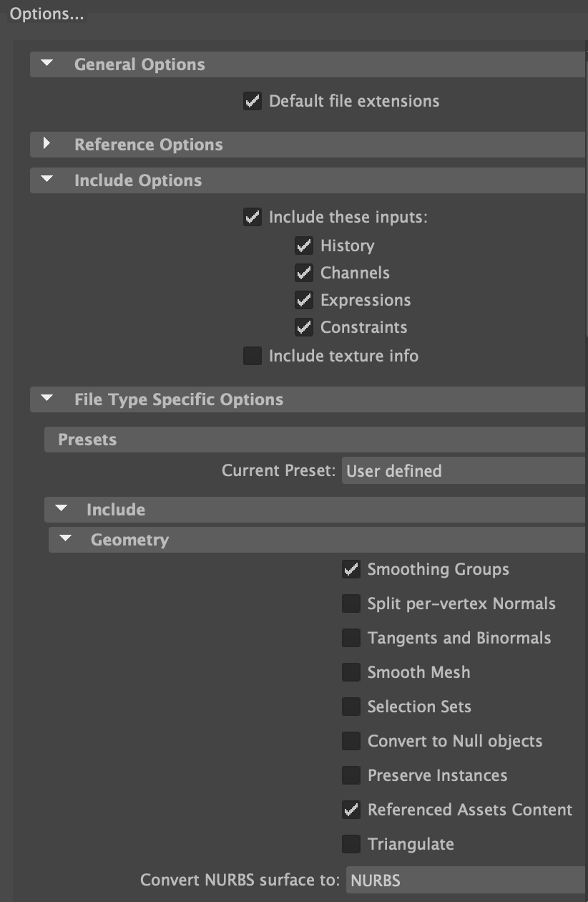Uncheck the History checkbox
The image size is (588, 902).
coord(304,246)
